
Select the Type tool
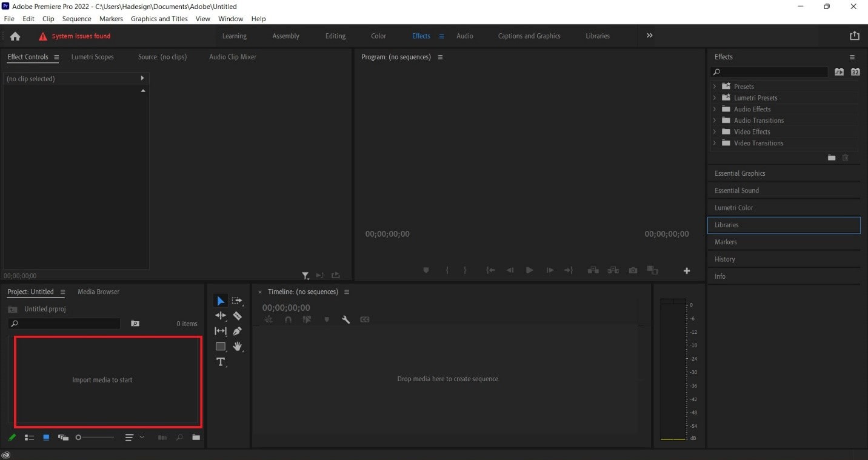(x=221, y=362)
